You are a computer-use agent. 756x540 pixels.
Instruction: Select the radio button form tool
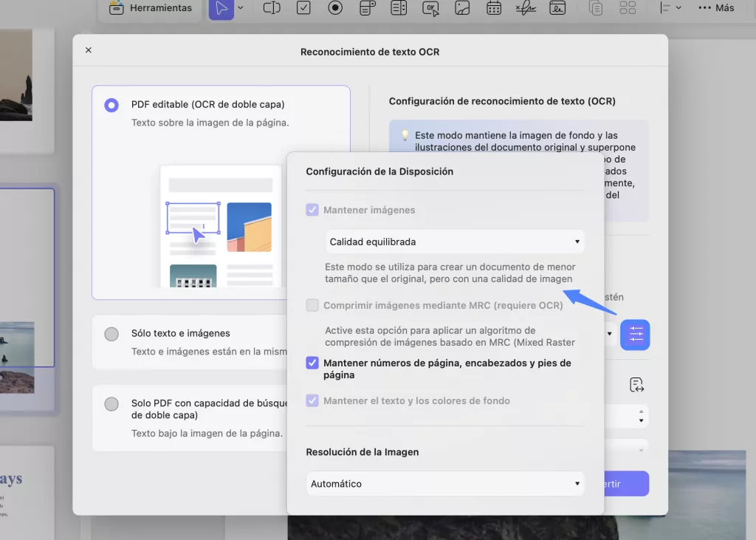pos(335,7)
